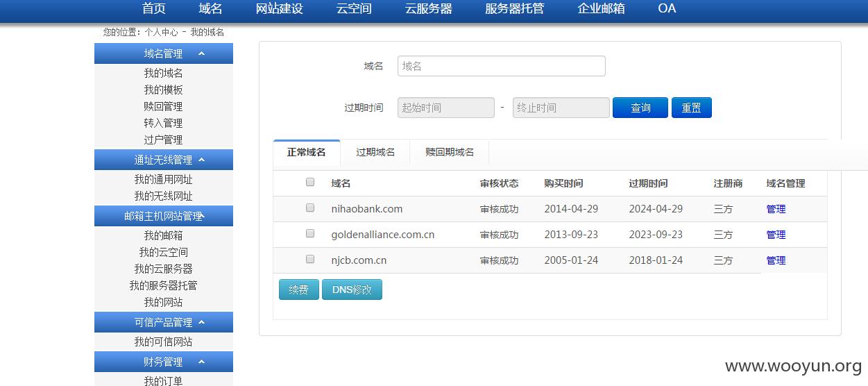868x386 pixels.
Task: Open 我的模板 in the sidebar
Action: click(x=164, y=90)
